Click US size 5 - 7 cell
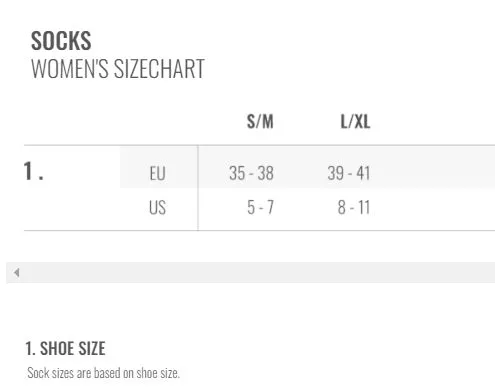 pyautogui.click(x=260, y=207)
